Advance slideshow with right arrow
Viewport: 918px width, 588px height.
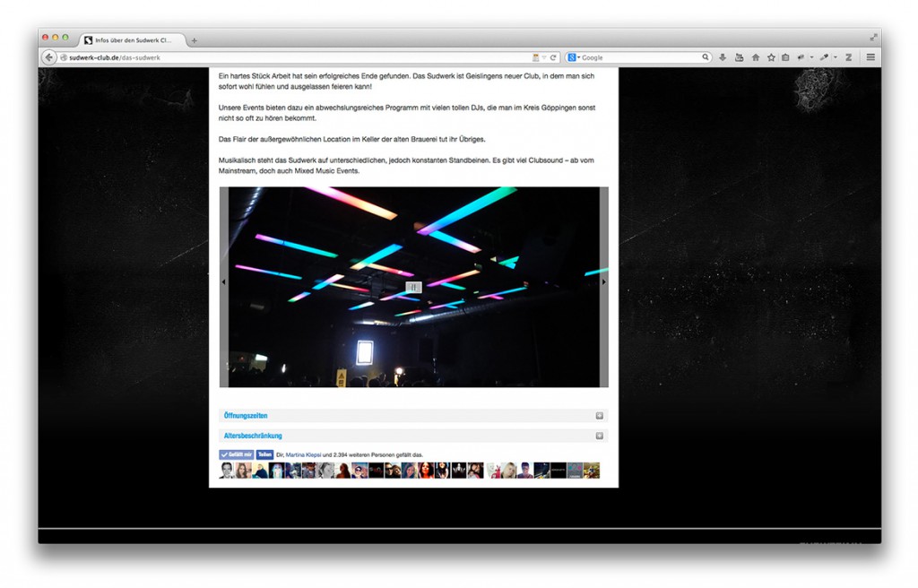point(603,282)
